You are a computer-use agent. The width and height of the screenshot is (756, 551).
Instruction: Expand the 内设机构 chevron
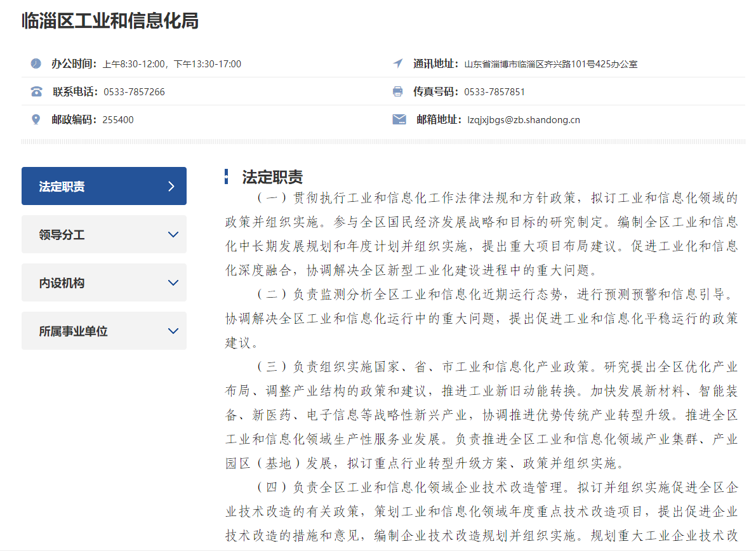click(173, 282)
